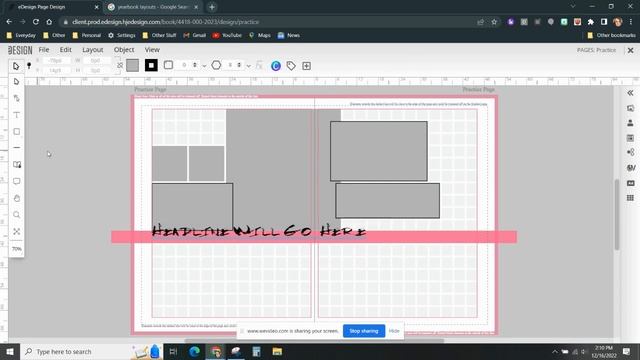Expand the corner radius dropdown arrow
The height and width of the screenshot is (360, 640).
coord(204,66)
